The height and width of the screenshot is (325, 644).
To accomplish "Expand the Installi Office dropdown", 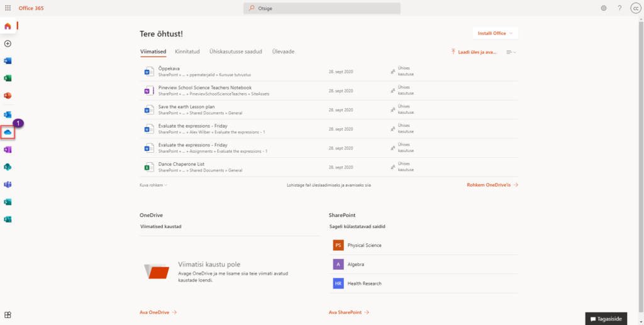I will (495, 33).
